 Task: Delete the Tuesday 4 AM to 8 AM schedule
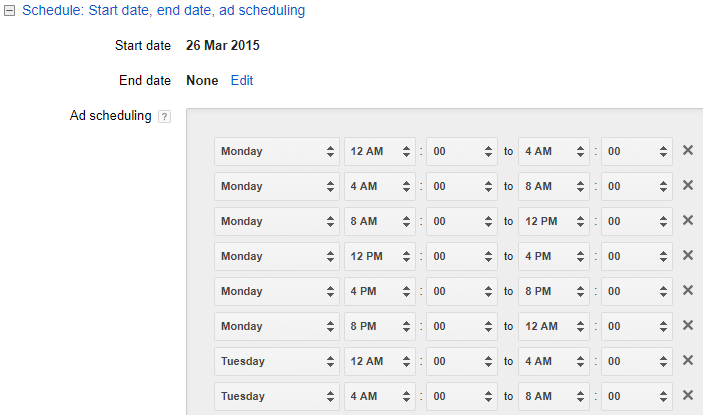[x=687, y=395]
